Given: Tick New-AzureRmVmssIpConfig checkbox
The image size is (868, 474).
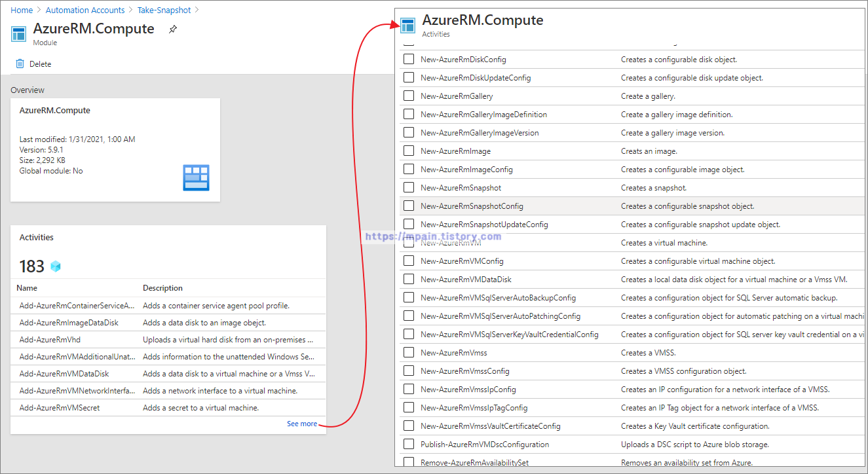Looking at the screenshot, I should [409, 389].
